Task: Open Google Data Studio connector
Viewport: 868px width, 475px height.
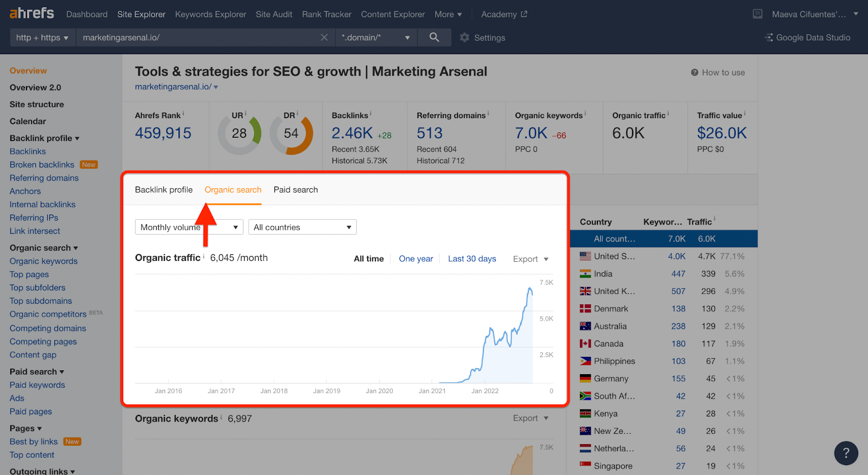Action: (x=807, y=37)
